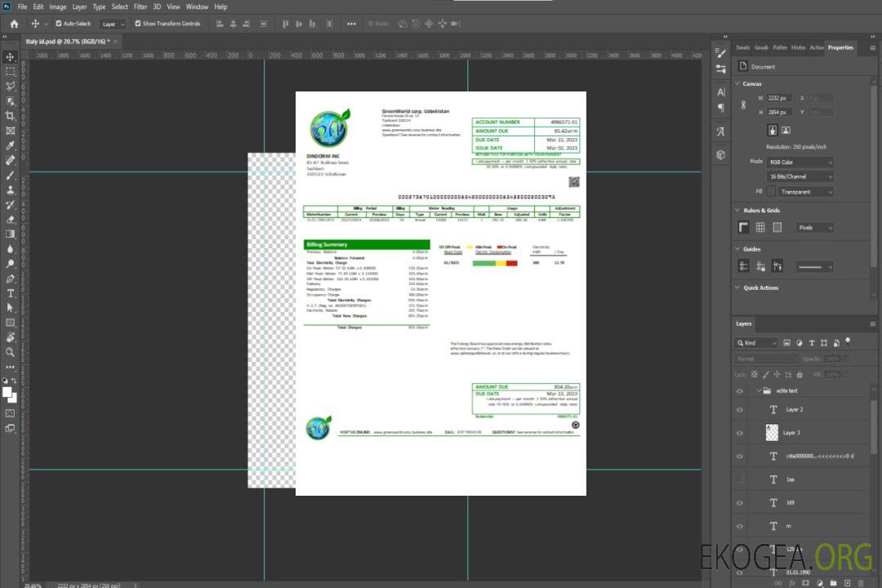
Task: Select the Pen tool
Action: point(10,278)
